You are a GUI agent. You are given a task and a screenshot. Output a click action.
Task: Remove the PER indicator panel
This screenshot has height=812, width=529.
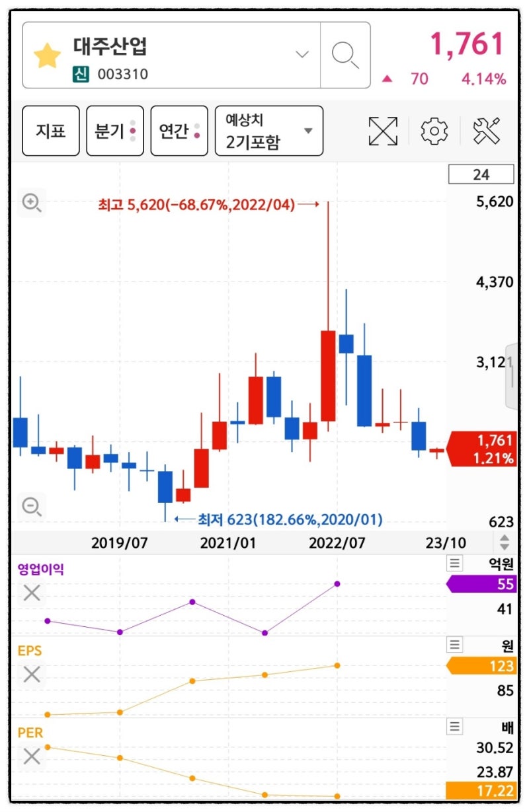pyautogui.click(x=32, y=757)
